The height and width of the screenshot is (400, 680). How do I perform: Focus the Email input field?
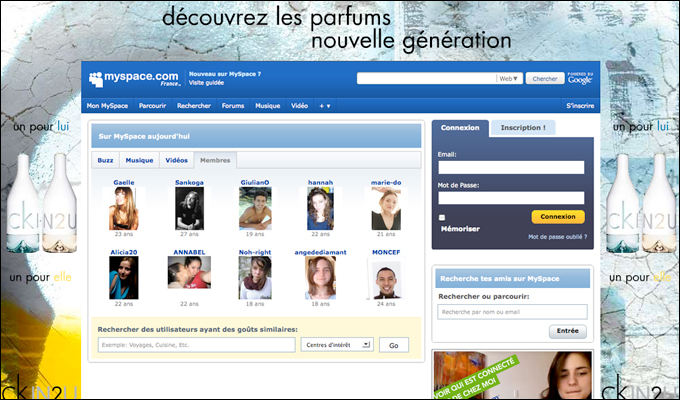point(511,167)
